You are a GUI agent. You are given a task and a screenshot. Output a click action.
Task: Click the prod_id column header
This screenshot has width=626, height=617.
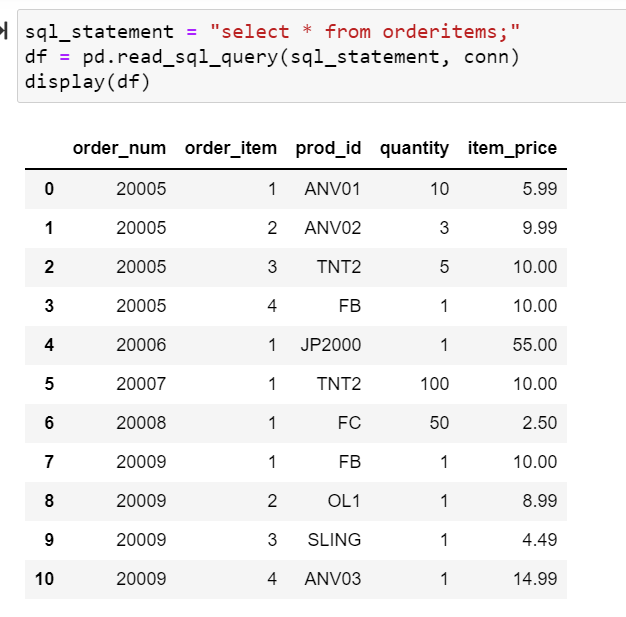(x=328, y=148)
